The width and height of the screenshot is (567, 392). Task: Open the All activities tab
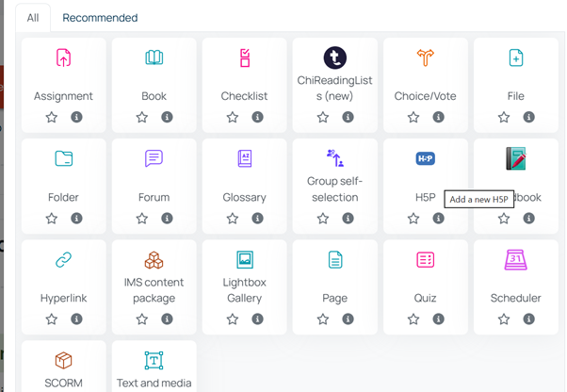point(33,18)
